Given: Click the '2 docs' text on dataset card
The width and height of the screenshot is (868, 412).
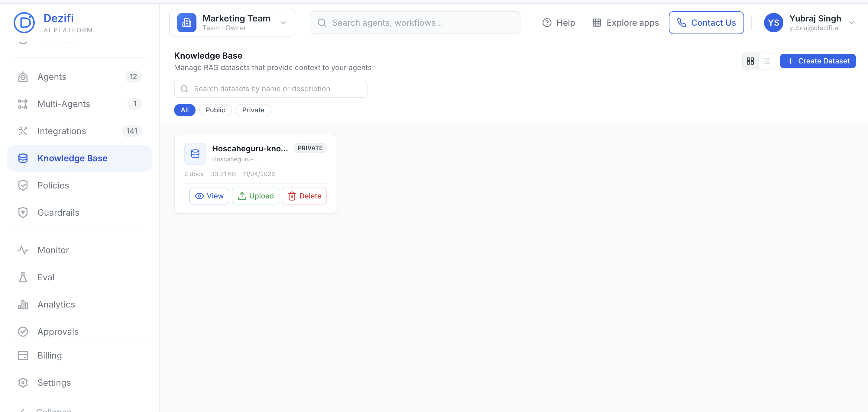Looking at the screenshot, I should point(194,174).
